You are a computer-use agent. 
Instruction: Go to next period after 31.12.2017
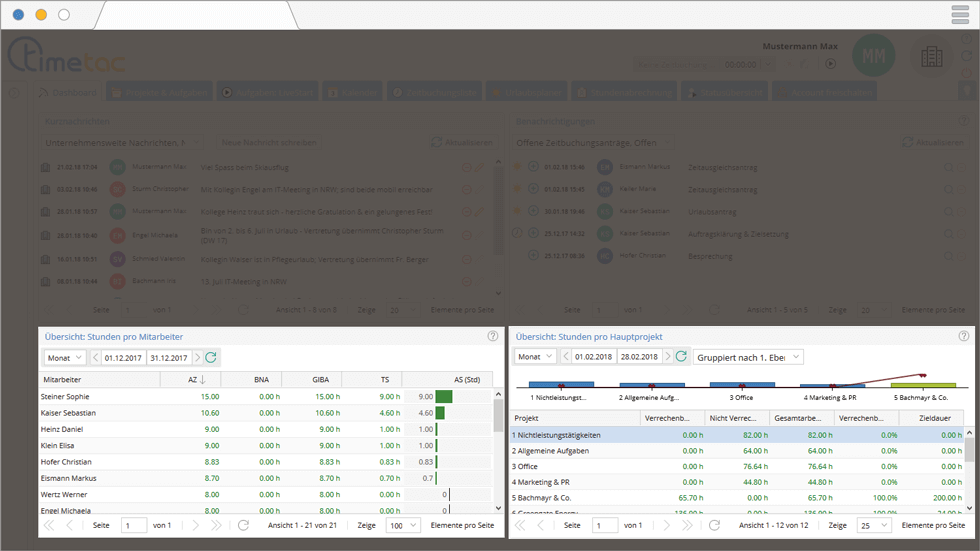[x=197, y=357]
